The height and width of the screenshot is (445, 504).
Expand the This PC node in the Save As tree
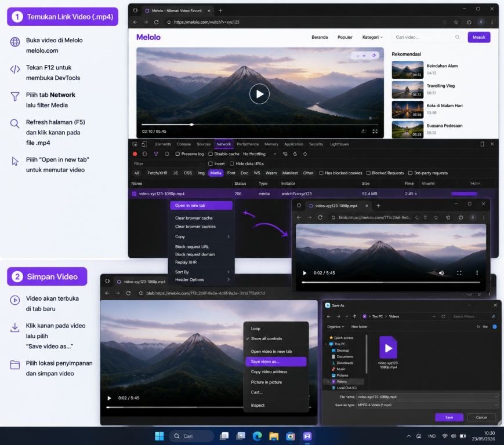[x=327, y=344]
